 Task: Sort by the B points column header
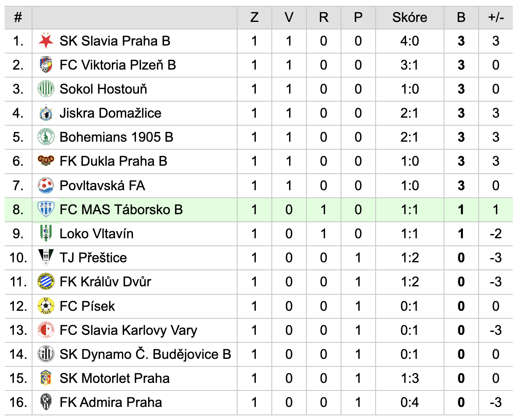(461, 17)
